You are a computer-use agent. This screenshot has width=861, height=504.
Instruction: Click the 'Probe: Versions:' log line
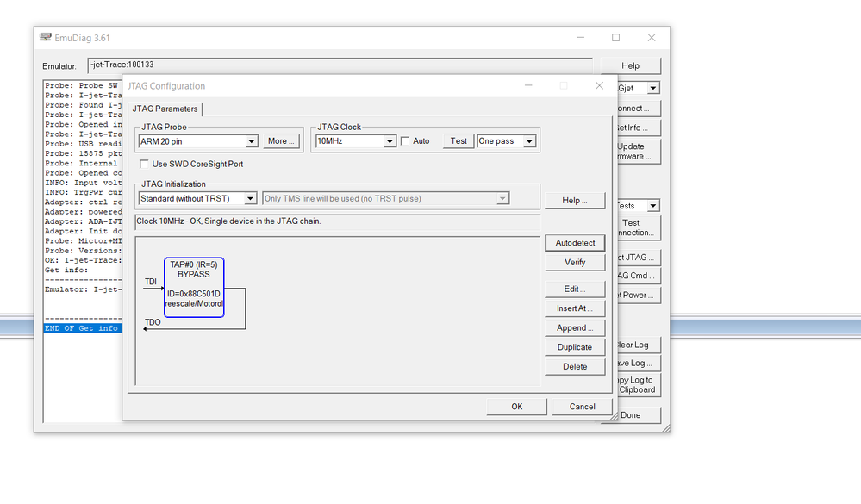pyautogui.click(x=83, y=251)
